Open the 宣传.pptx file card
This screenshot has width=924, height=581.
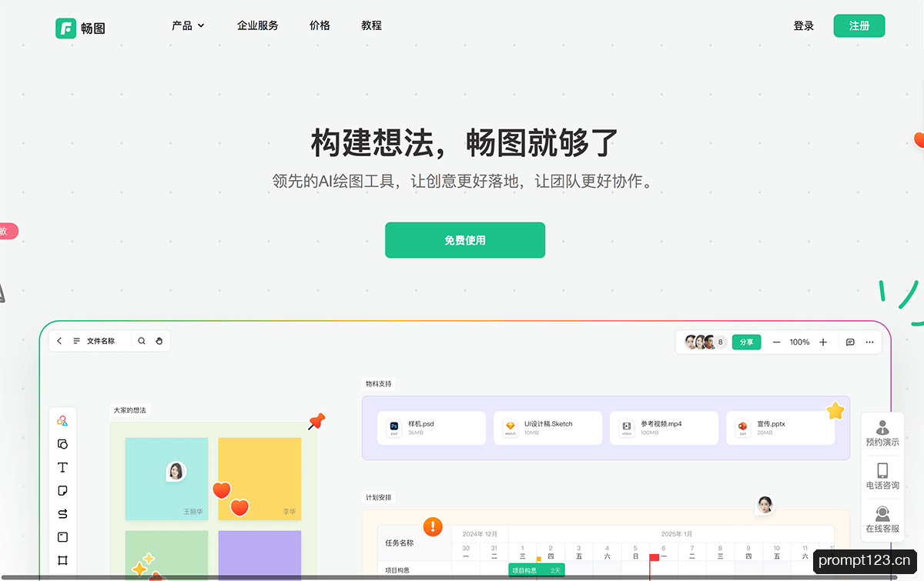click(x=780, y=428)
